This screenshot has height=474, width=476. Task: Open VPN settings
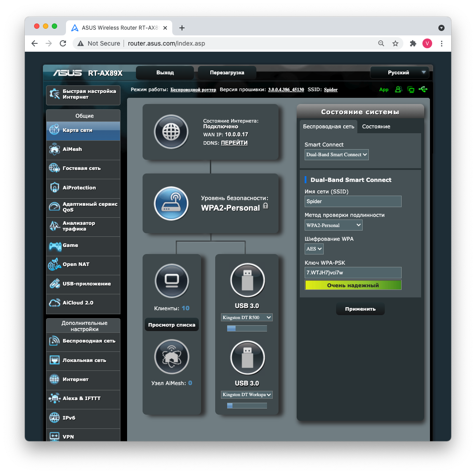[x=83, y=435]
